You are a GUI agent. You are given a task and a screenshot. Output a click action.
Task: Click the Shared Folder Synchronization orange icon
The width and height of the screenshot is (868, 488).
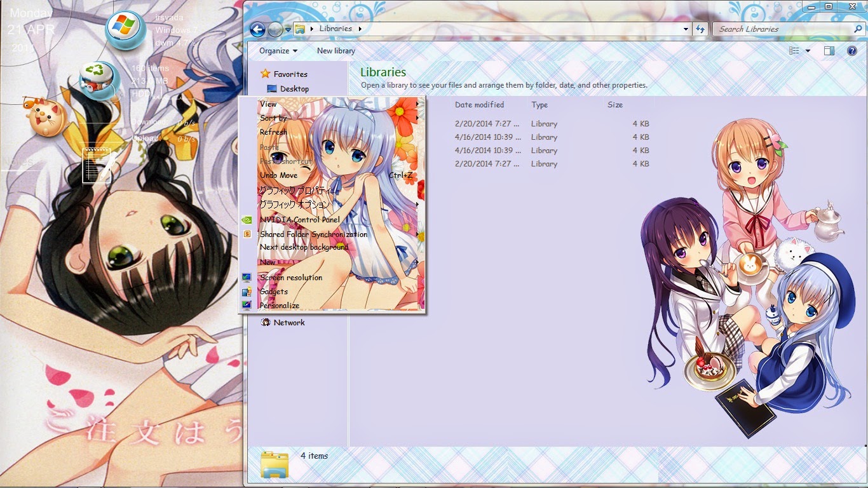(247, 234)
